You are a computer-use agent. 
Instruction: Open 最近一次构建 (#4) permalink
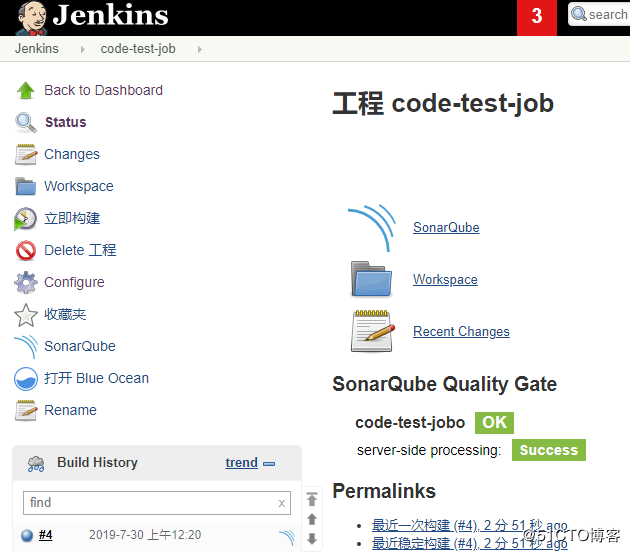[x=469, y=525]
